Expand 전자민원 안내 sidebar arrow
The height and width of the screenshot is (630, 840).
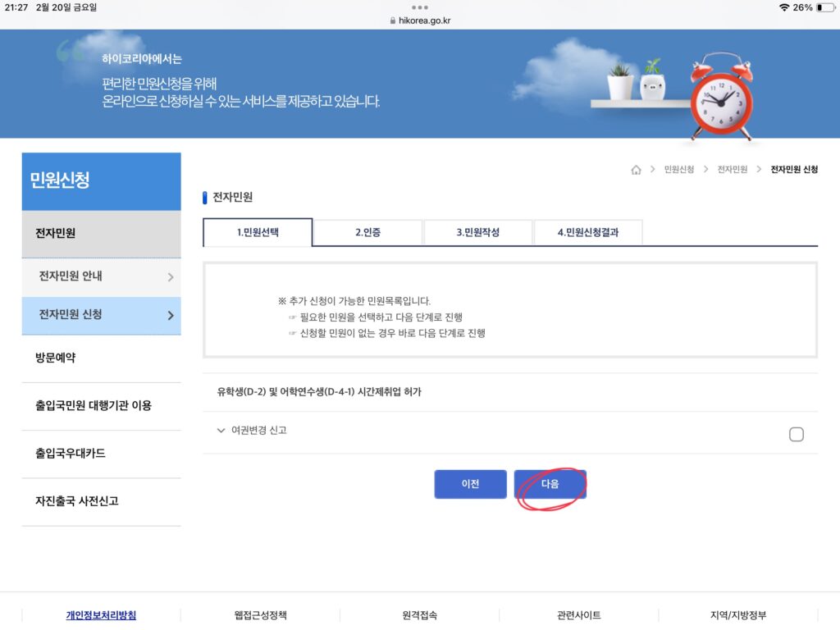[x=171, y=277]
